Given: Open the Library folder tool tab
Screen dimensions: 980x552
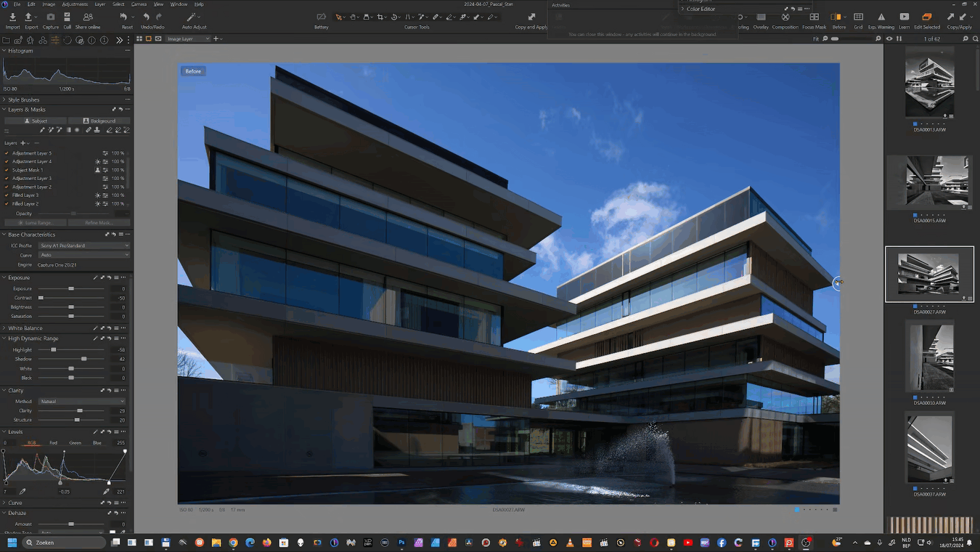Looking at the screenshot, I should 7,40.
